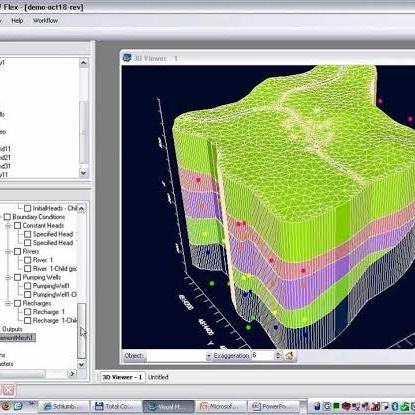Viewport: 415px width, 415px height.
Task: Click the active Visual M... taskbar button
Action: pyautogui.click(x=168, y=407)
